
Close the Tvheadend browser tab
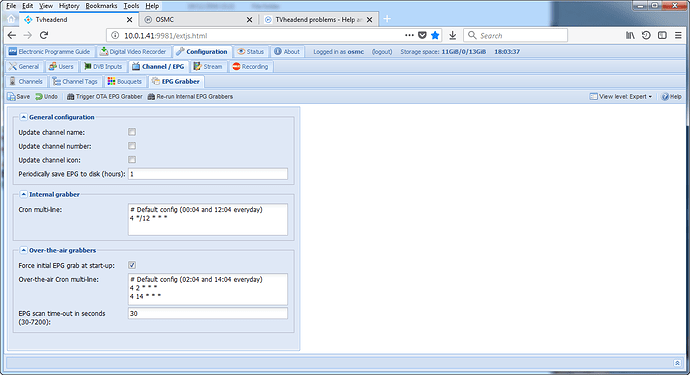pos(129,20)
